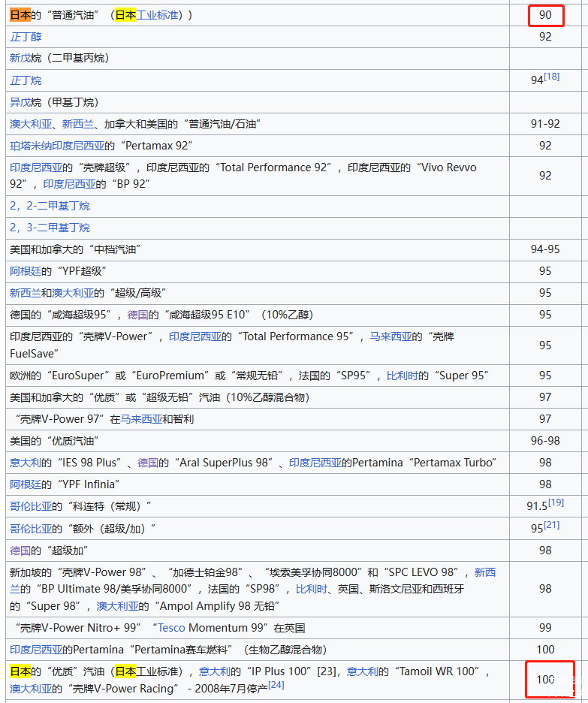Click 意大利 link before "IES 98 Plus"
This screenshot has width=588, height=703.
tap(26, 463)
